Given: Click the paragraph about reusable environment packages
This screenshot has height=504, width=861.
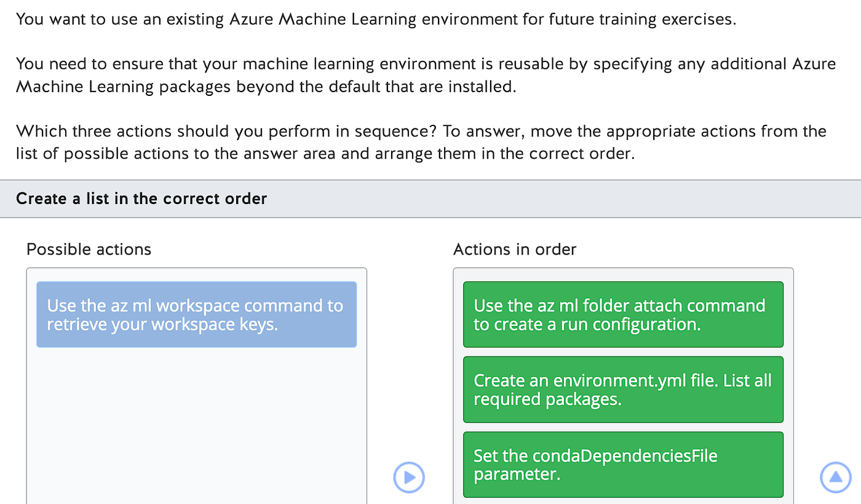Looking at the screenshot, I should point(424,75).
